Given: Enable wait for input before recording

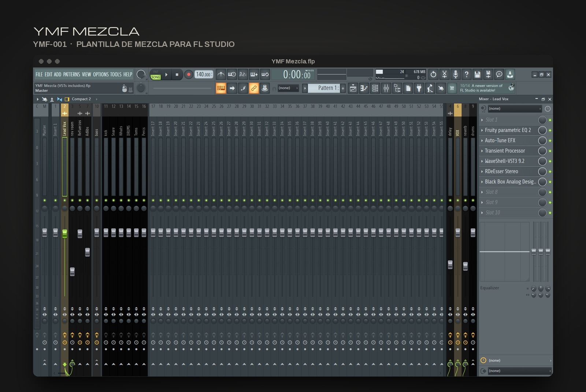Looking at the screenshot, I should point(232,74).
